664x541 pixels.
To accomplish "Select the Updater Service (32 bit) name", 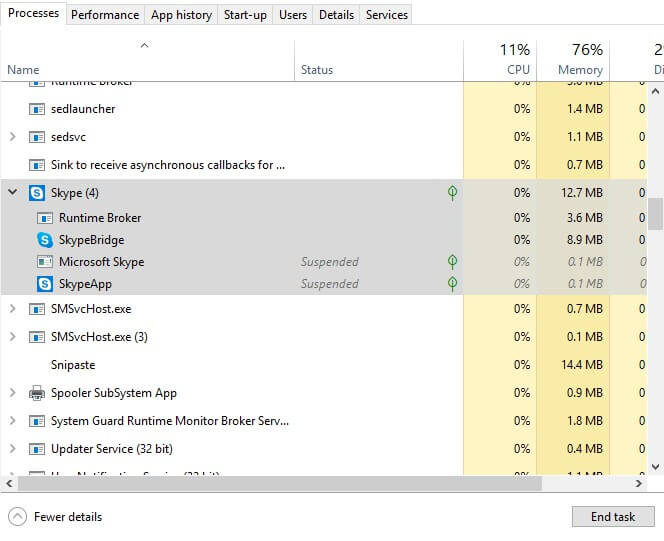I will point(112,449).
